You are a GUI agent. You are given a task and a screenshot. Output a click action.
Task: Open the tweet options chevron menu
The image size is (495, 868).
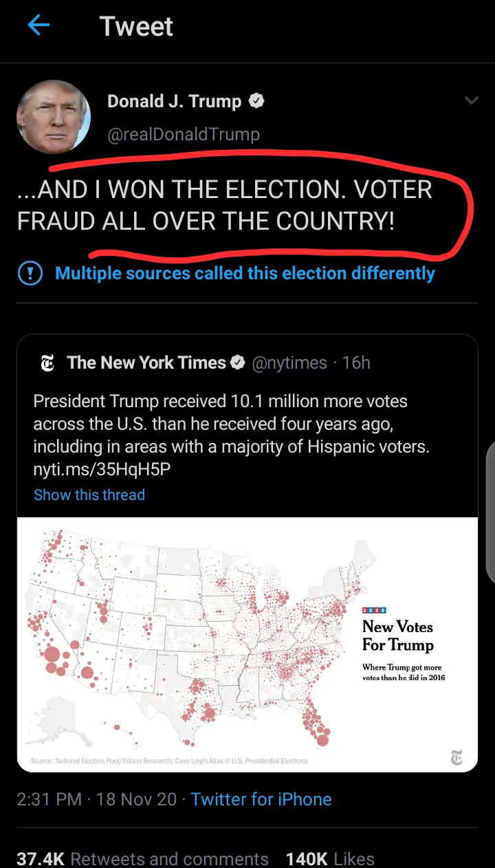point(471,101)
